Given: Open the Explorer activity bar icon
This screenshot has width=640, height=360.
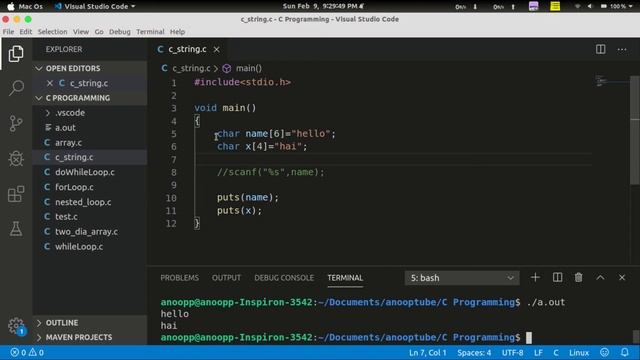Looking at the screenshot, I should click(x=16, y=53).
